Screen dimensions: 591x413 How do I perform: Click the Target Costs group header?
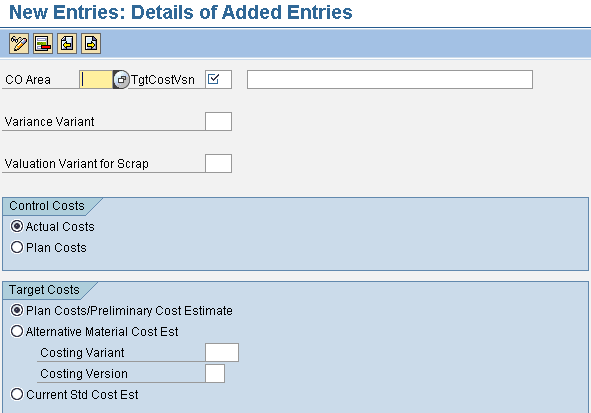click(x=44, y=290)
